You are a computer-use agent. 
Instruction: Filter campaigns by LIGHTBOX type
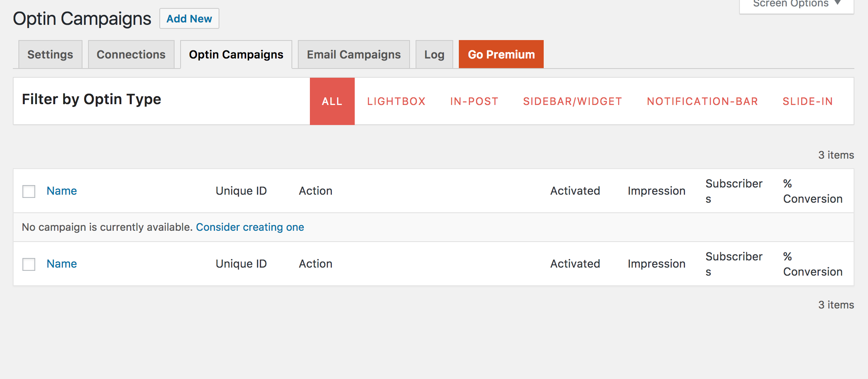[396, 101]
